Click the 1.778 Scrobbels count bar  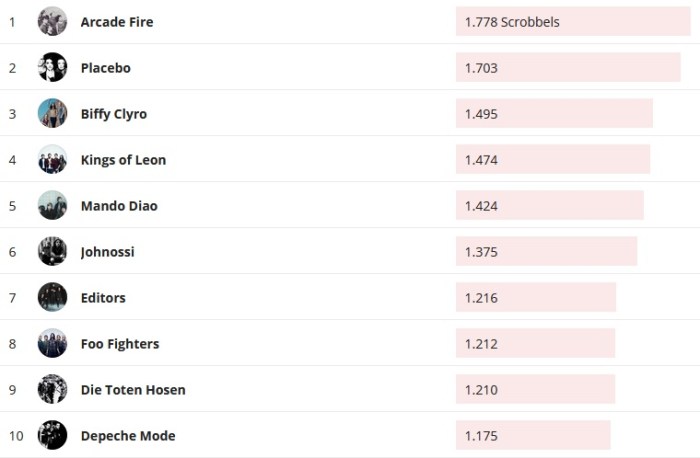click(573, 22)
